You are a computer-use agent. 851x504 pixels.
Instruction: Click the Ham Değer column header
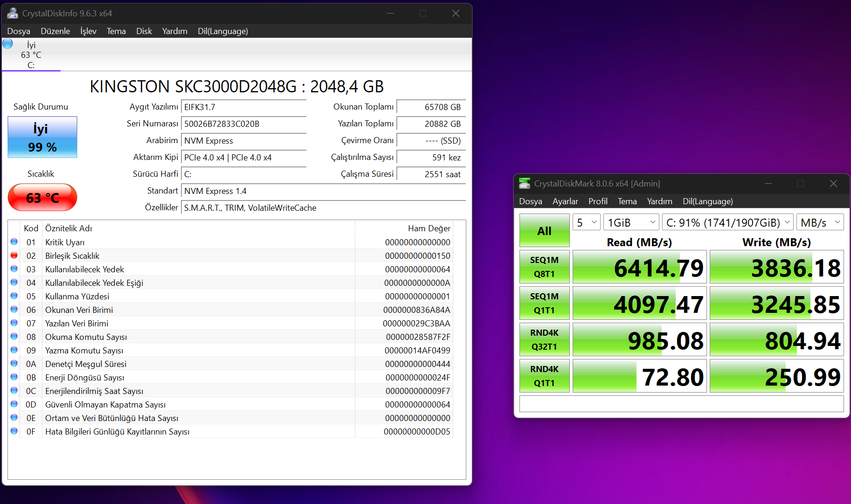pyautogui.click(x=404, y=228)
